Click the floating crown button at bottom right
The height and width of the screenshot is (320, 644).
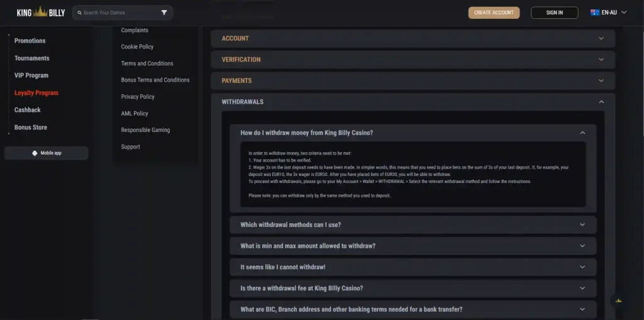(x=619, y=301)
